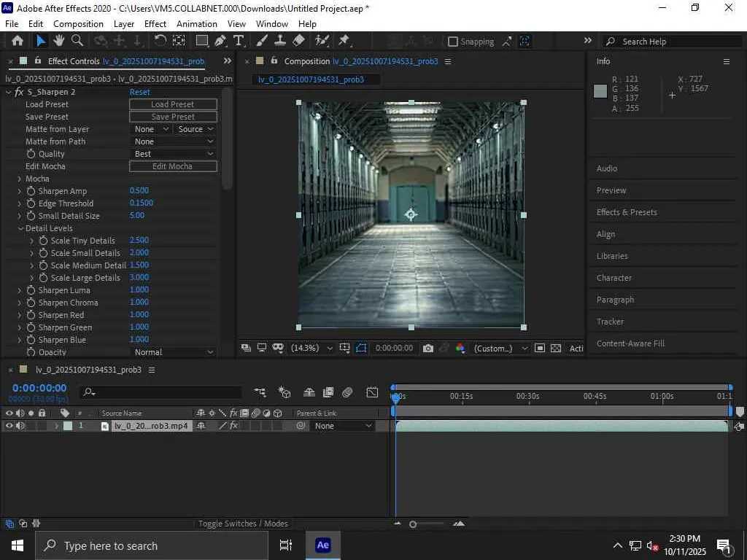Viewport: 747px width, 560px height.
Task: Pick the Eraser tool
Action: 298,41
